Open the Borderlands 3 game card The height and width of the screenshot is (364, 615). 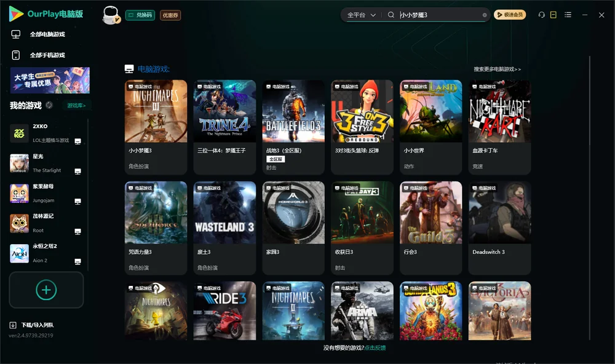pyautogui.click(x=431, y=311)
